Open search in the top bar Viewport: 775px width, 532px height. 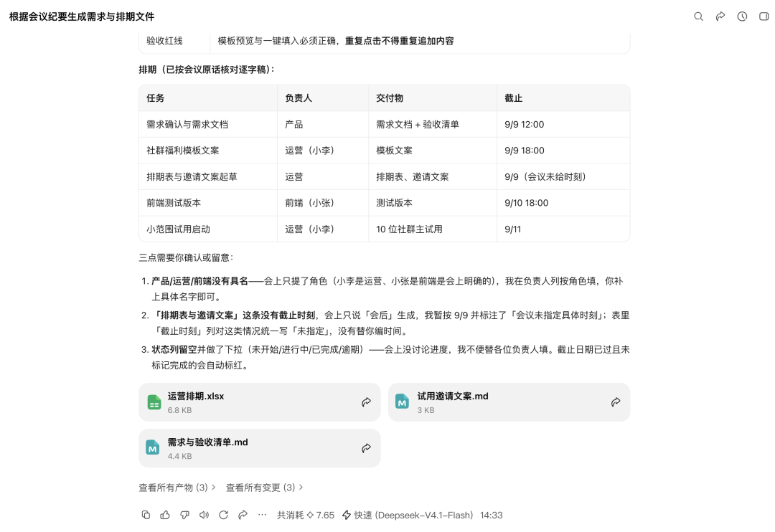pos(698,16)
